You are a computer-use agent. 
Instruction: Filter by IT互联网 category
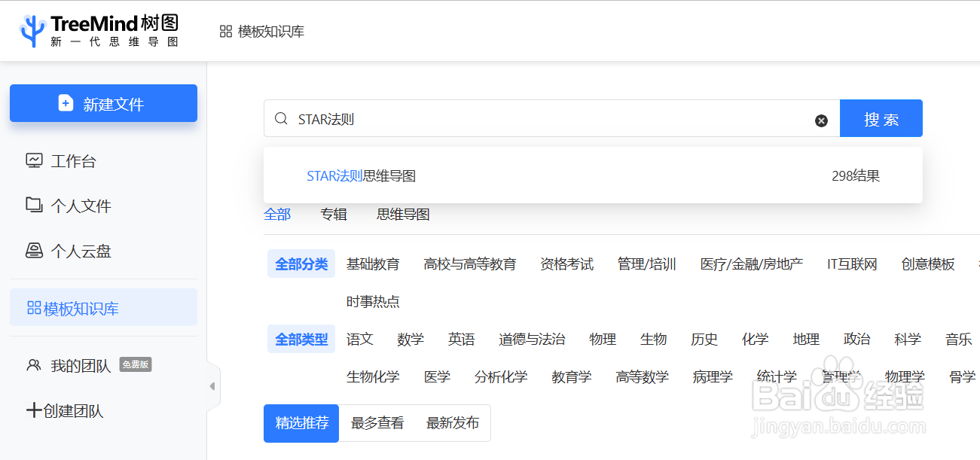coord(852,264)
